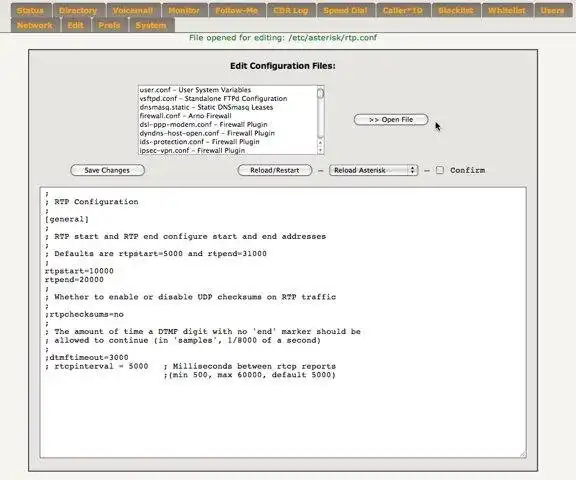This screenshot has height=480, width=576.
Task: Tick the Confirm checkbox
Action: point(440,170)
